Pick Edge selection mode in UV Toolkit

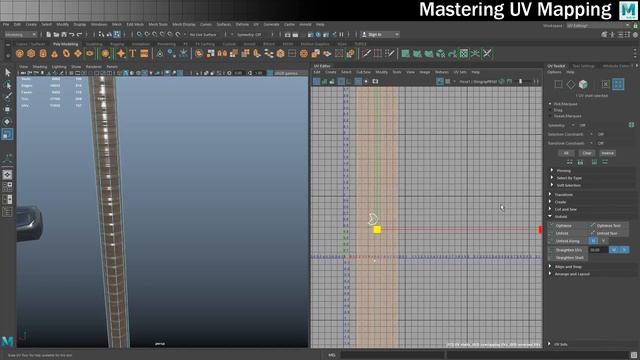(x=571, y=84)
